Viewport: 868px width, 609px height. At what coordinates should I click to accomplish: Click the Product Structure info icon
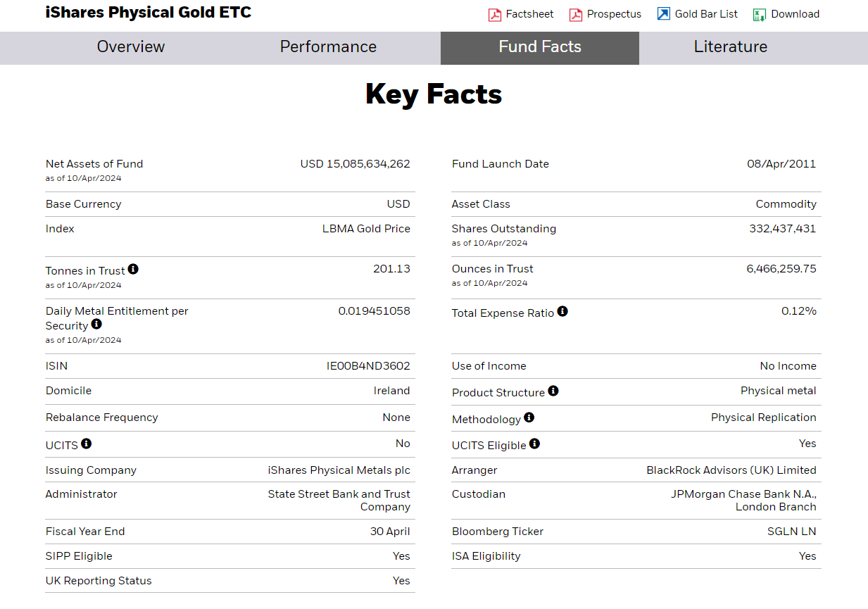point(553,391)
